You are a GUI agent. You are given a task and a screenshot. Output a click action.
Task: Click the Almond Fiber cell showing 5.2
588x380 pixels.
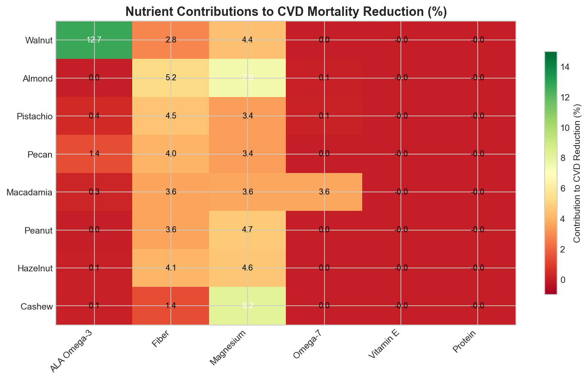tap(170, 78)
